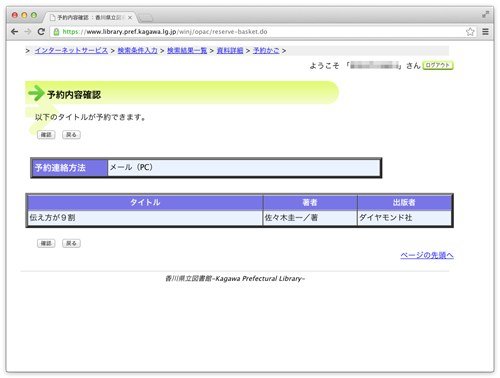The image size is (500, 378).
Task: Select the 予約内容確認 browser tab
Action: coord(89,17)
